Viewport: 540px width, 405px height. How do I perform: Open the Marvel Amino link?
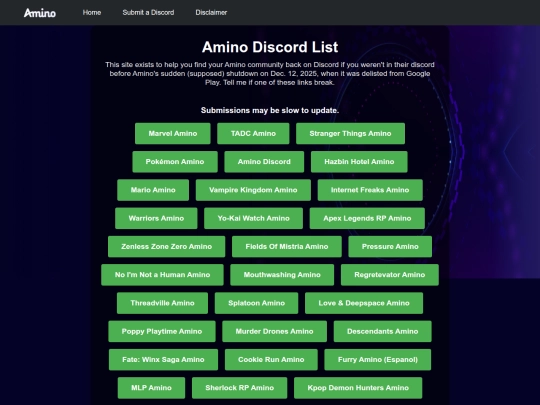173,134
